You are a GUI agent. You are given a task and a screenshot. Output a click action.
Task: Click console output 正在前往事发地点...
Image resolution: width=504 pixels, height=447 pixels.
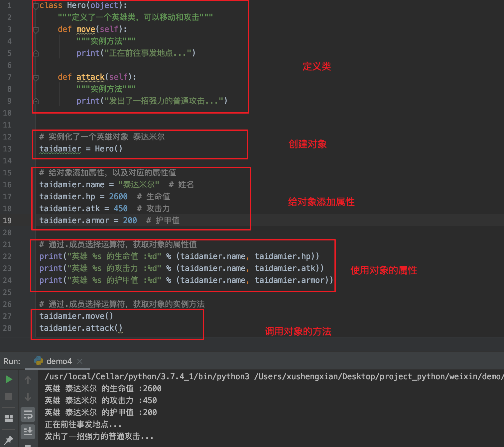point(83,424)
